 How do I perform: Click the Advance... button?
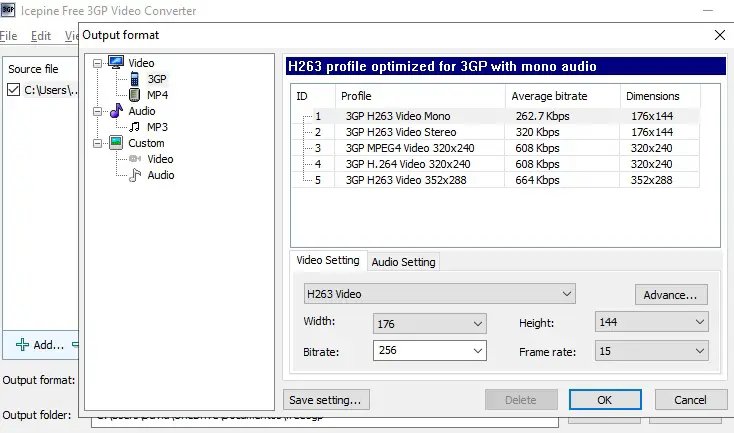click(x=671, y=295)
